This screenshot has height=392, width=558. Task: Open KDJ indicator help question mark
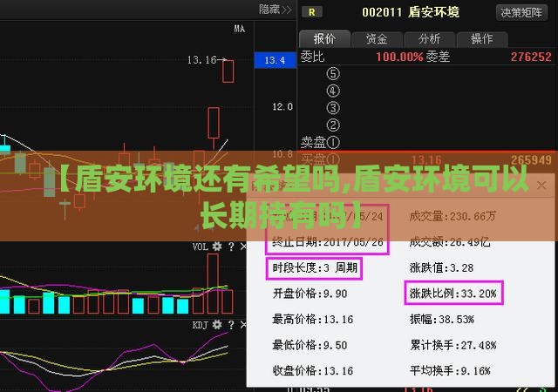point(231,324)
